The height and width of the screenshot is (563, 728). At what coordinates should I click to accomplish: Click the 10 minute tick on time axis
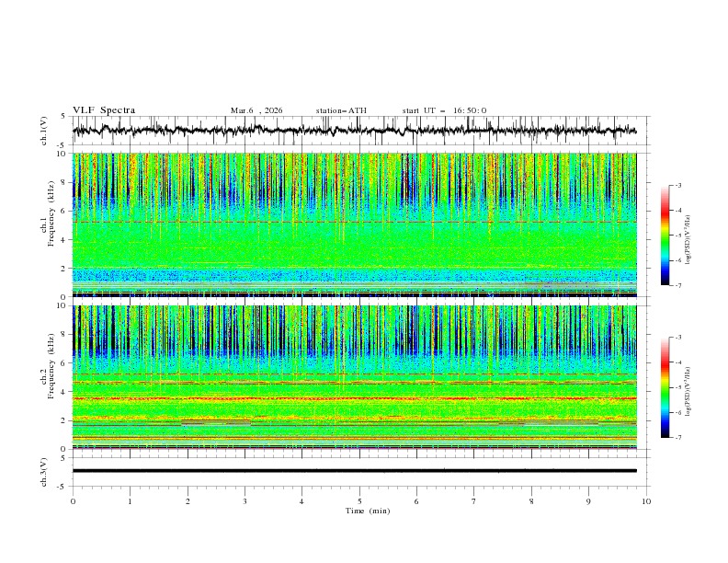646,500
